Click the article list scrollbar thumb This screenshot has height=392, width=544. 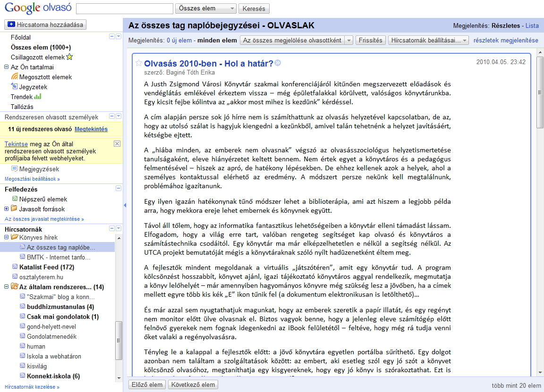539,92
